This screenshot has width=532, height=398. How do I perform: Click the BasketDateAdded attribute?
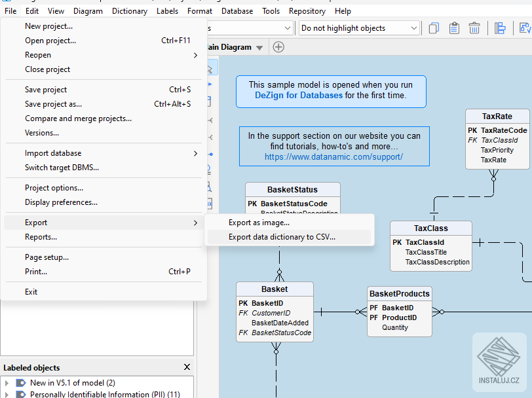280,323
